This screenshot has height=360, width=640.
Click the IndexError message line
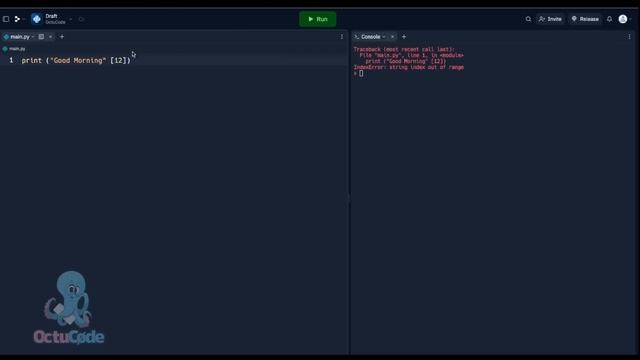click(x=409, y=67)
